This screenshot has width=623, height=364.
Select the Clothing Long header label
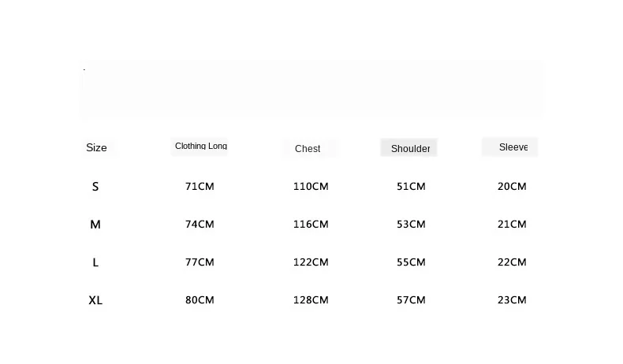coord(201,146)
